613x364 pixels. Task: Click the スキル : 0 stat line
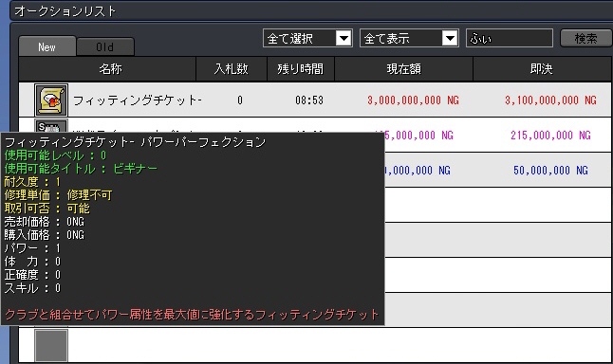[32, 288]
